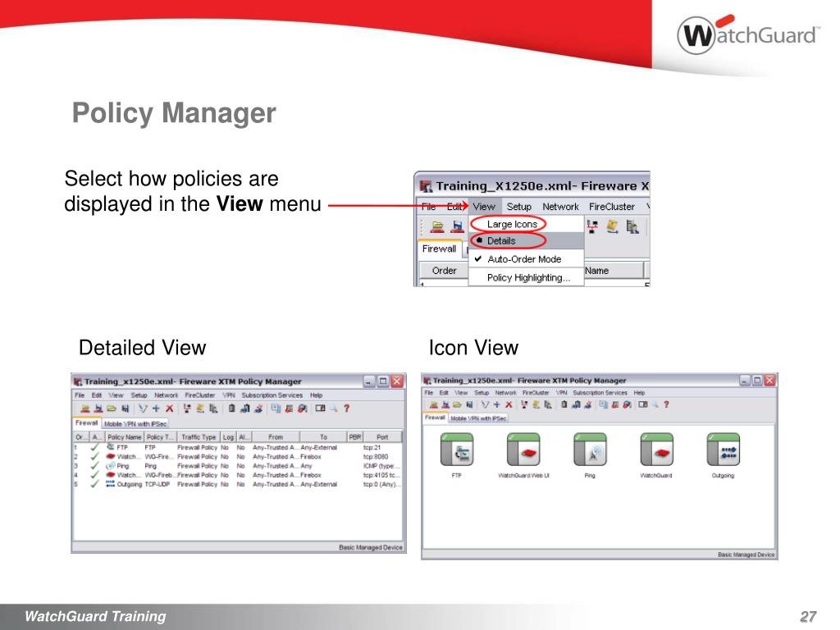Open the Network menu in the top Training_X1250e window
The width and height of the screenshot is (840, 630).
(x=560, y=206)
